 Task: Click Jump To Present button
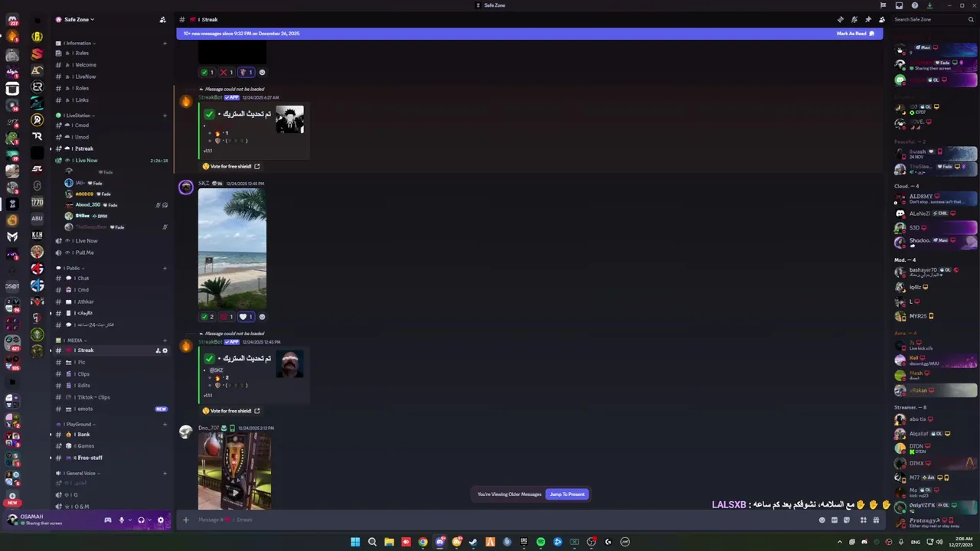point(567,494)
